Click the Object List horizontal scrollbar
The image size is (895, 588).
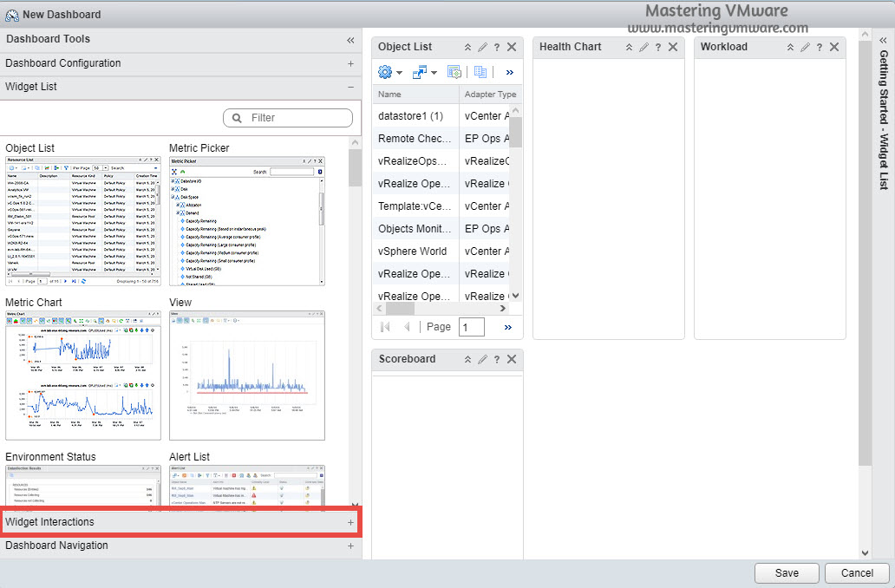coord(400,309)
